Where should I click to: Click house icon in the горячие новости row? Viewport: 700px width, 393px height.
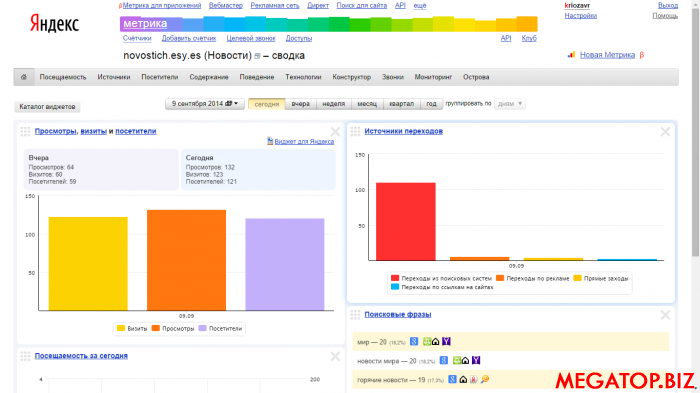(x=463, y=379)
